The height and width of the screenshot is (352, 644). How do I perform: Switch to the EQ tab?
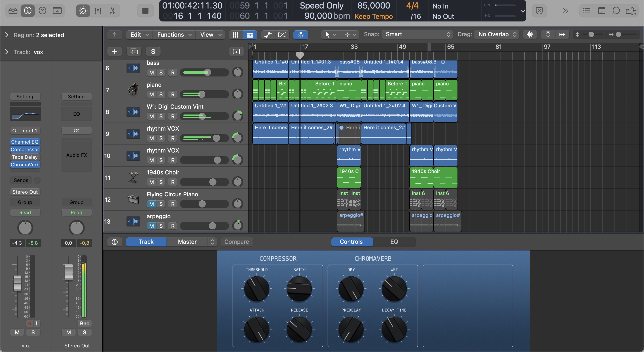(394, 242)
